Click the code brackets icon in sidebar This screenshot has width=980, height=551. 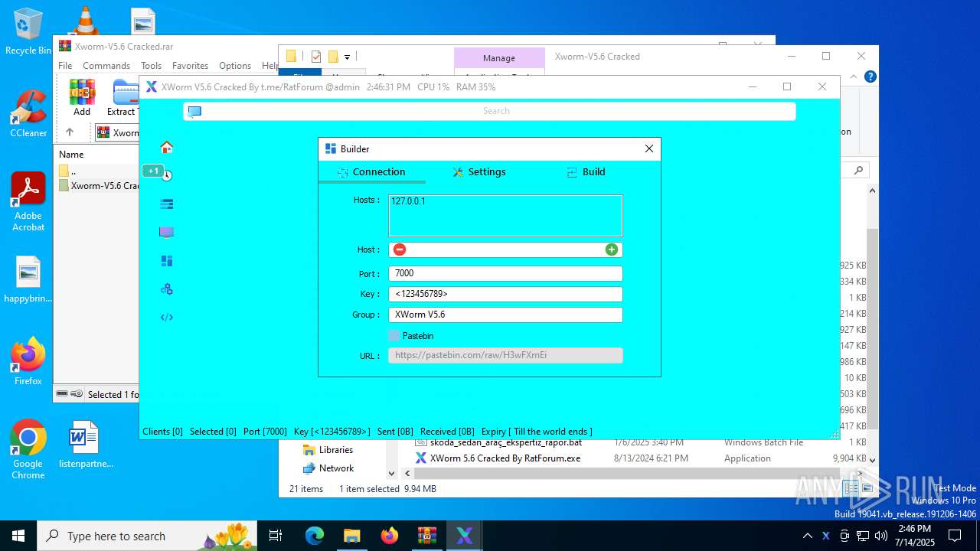[166, 318]
